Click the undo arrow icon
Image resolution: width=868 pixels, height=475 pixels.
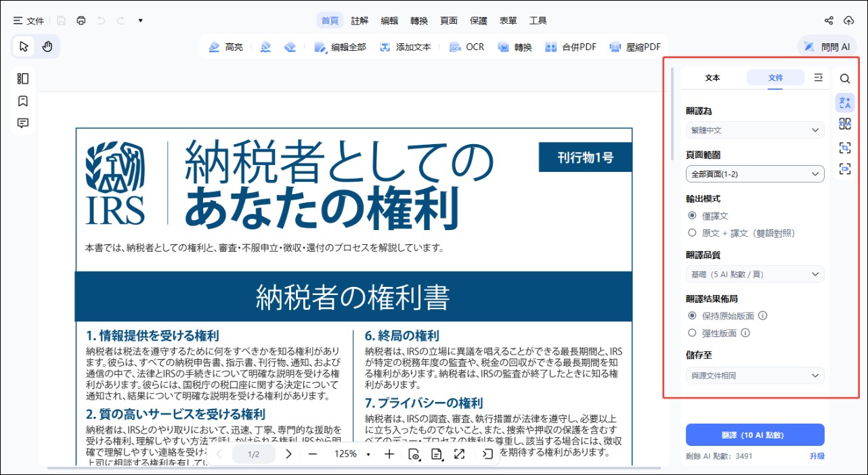point(101,20)
